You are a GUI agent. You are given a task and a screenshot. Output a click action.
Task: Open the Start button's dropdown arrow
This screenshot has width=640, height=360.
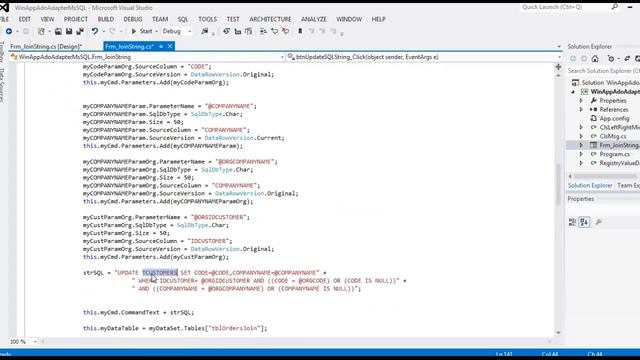(x=156, y=31)
